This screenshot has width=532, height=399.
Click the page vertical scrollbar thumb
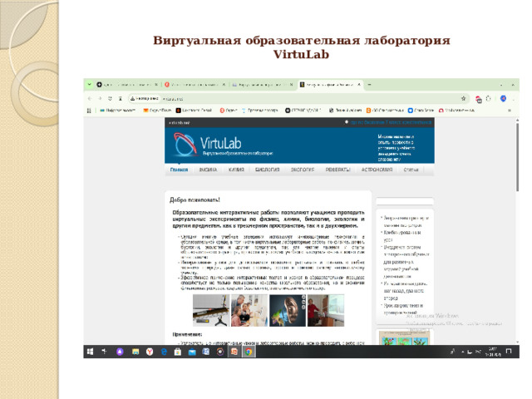(x=517, y=156)
